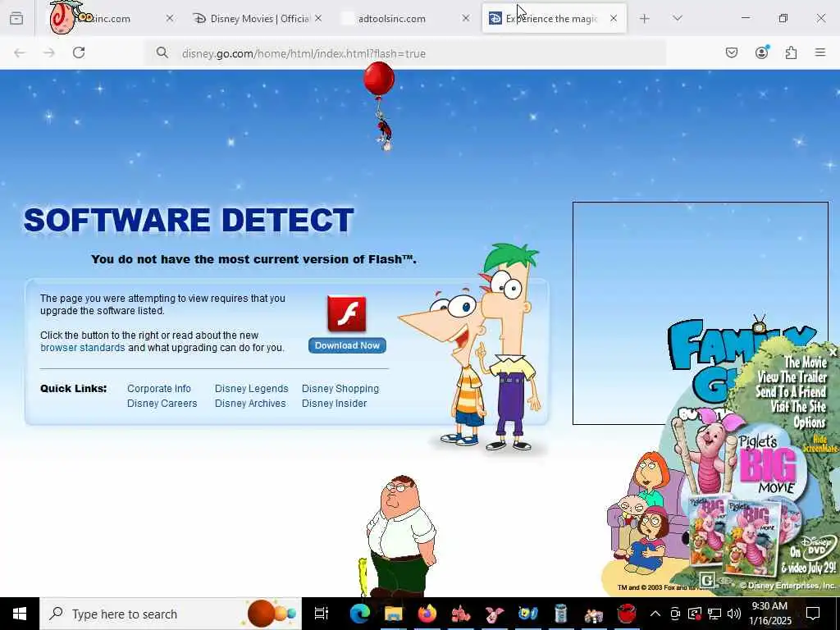
Task: Reload the current Disney page
Action: point(79,52)
